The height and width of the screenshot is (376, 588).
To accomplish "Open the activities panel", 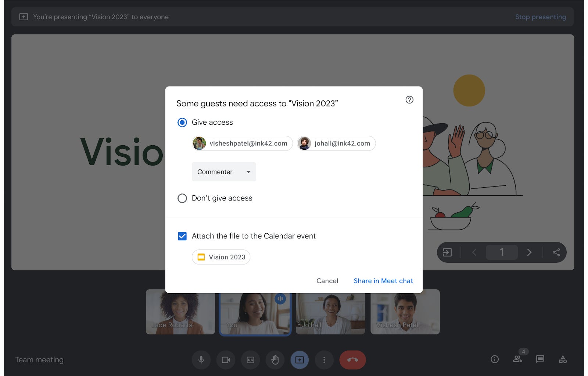I will [563, 359].
